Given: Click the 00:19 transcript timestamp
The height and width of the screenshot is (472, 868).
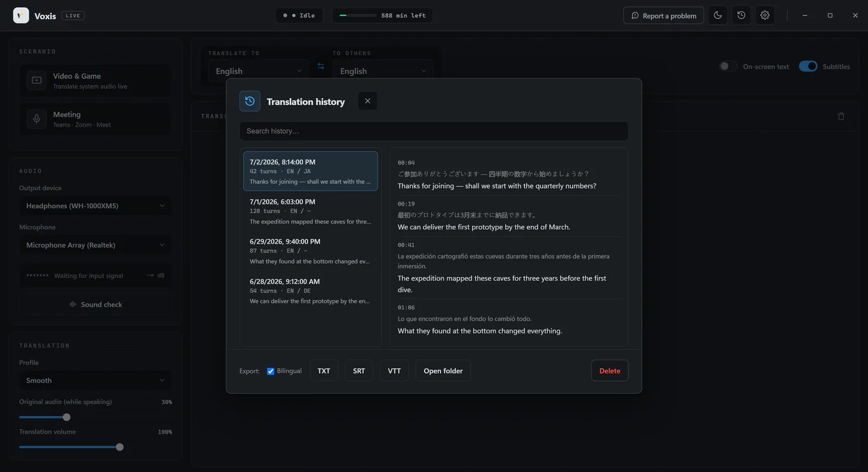Looking at the screenshot, I should [x=406, y=204].
